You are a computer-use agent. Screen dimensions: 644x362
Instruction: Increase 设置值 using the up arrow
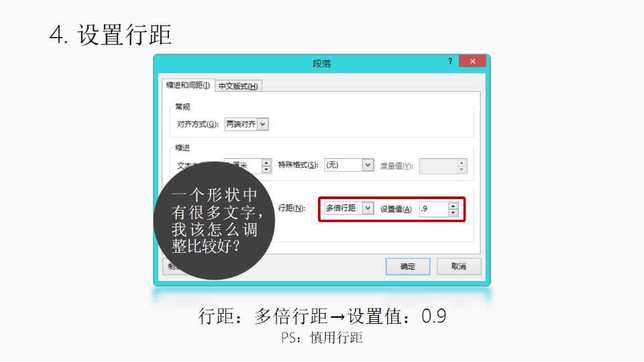pos(453,206)
